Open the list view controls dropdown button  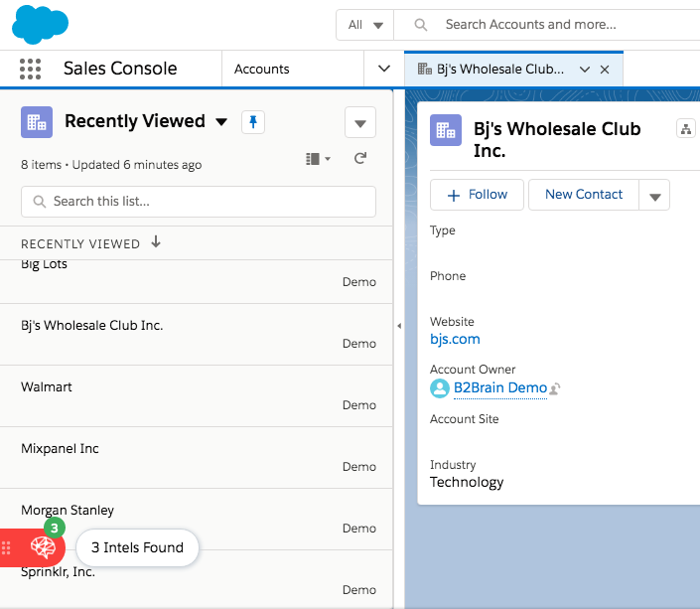point(360,122)
